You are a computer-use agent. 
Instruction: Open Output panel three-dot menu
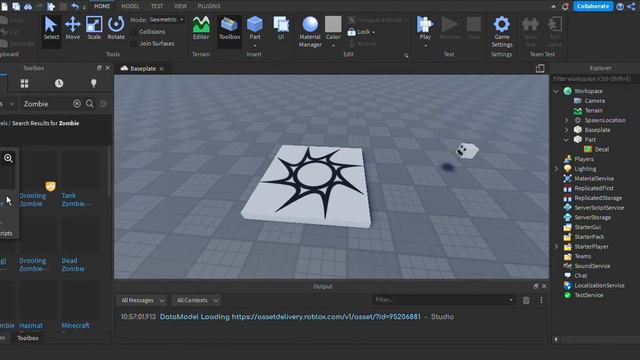(x=541, y=300)
